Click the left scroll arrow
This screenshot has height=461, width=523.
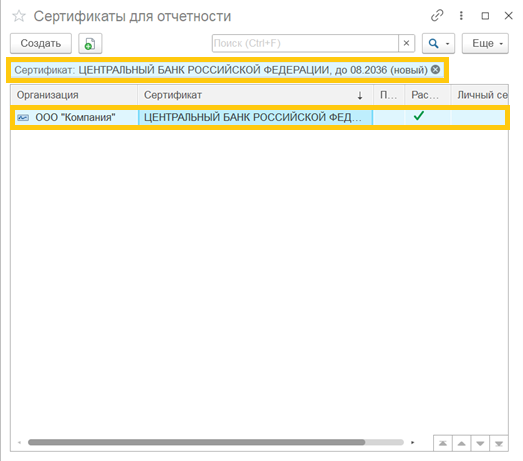point(19,443)
